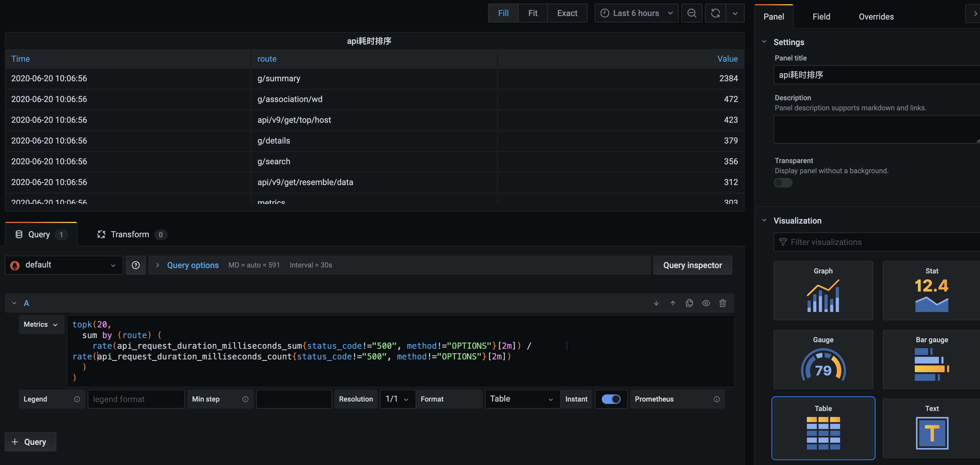This screenshot has width=980, height=465.
Task: Add a new query with + Query
Action: pos(30,442)
